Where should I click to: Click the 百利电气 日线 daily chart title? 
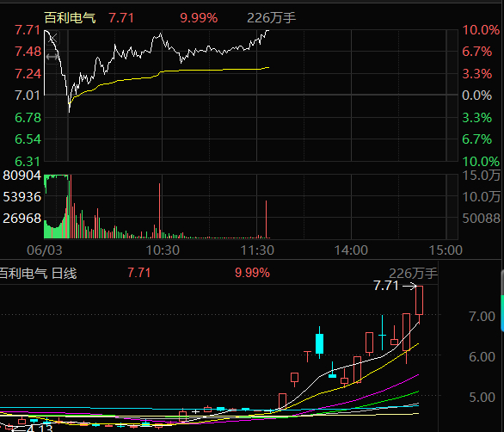tap(38, 274)
